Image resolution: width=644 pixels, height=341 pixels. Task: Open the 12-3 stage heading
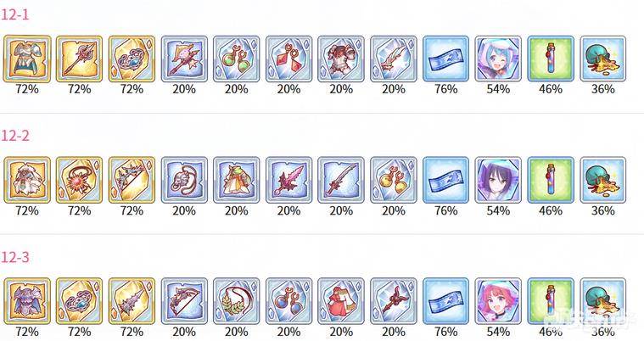(14, 257)
